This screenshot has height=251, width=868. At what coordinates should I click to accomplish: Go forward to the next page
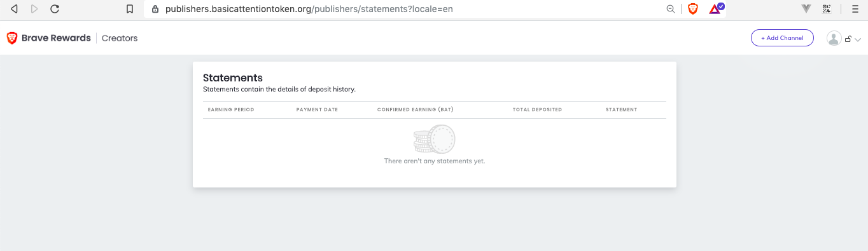(x=34, y=9)
